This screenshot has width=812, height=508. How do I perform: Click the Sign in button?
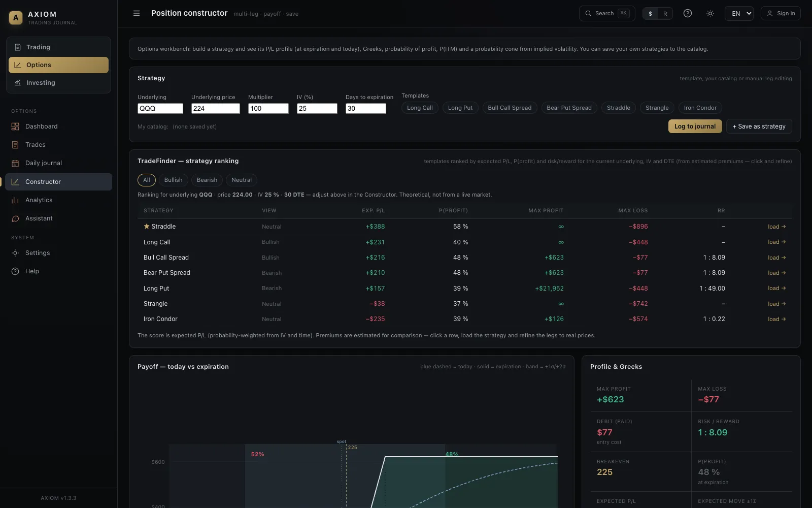tap(781, 14)
